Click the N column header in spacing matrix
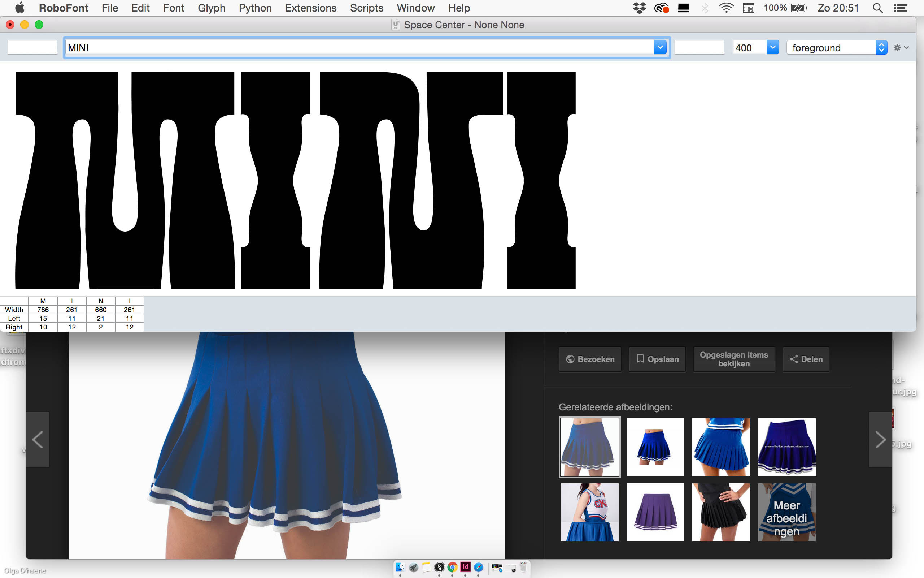Screen dimensions: 924x578 [101, 301]
